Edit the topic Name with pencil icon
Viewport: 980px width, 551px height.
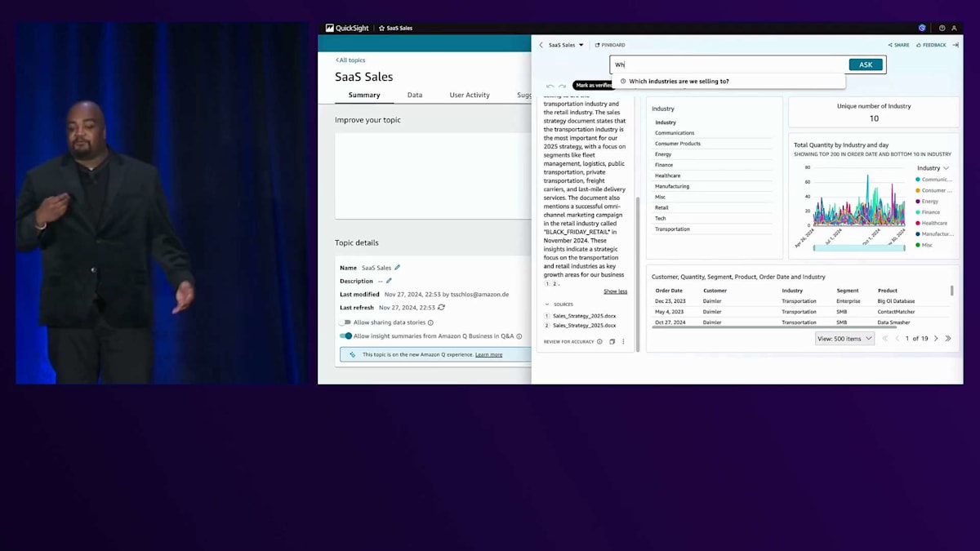(398, 268)
